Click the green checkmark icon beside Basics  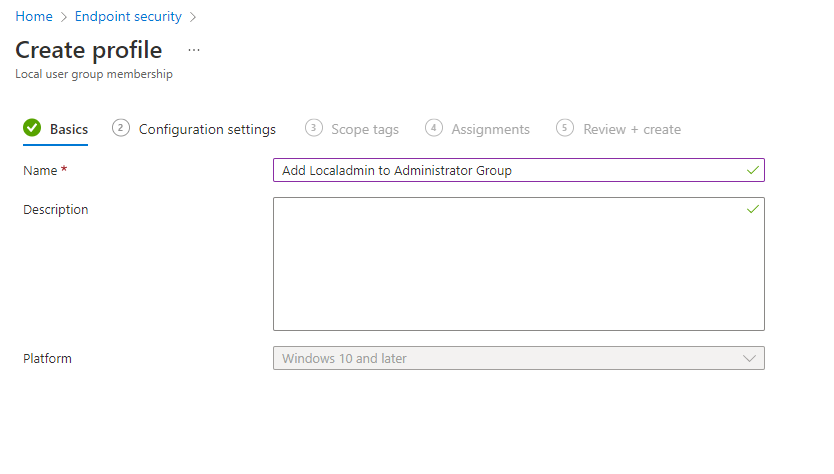pyautogui.click(x=32, y=128)
